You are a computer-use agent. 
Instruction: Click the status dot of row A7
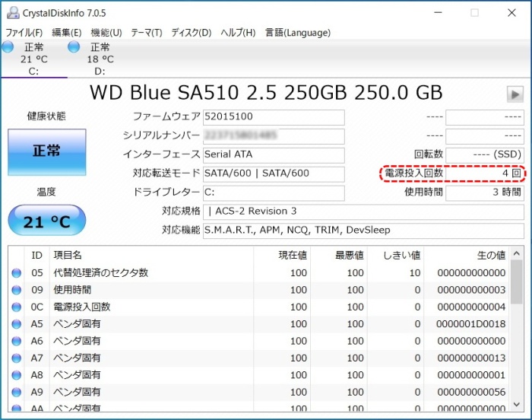[16, 358]
